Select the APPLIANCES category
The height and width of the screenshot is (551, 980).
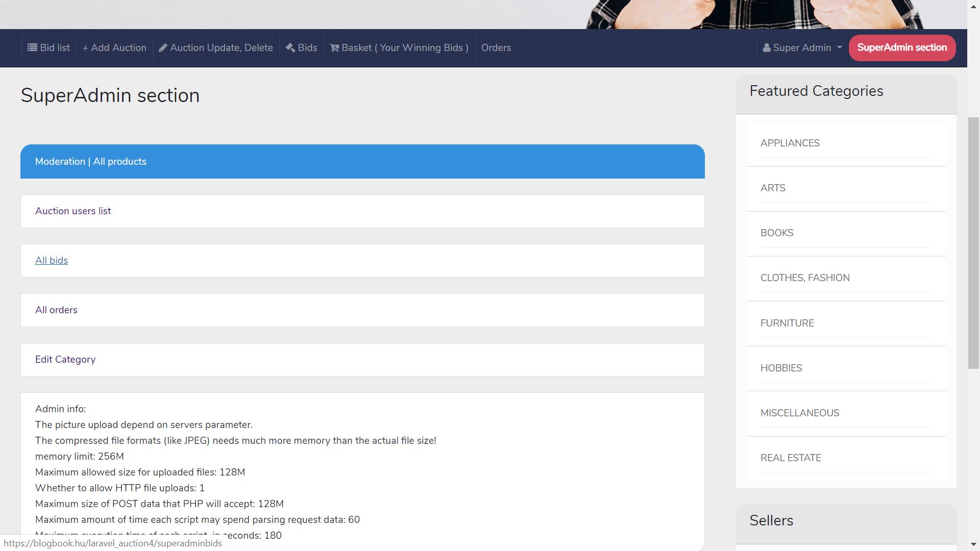tap(790, 143)
